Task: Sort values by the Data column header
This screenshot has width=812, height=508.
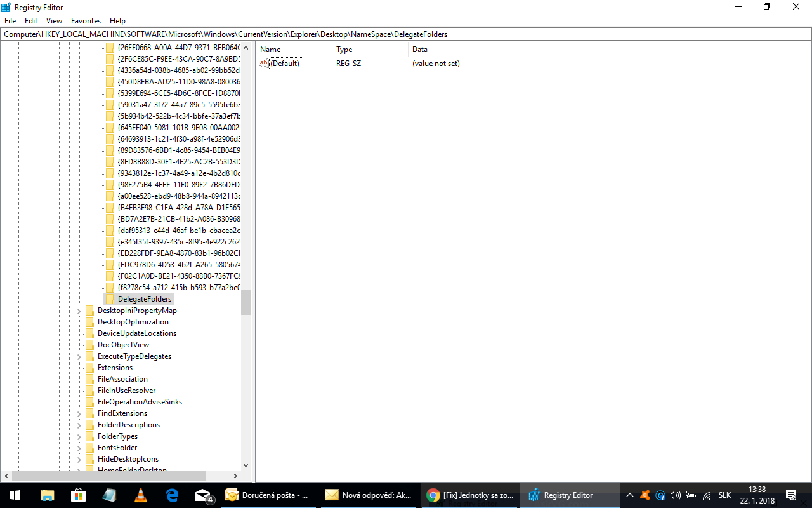Action: (500, 50)
